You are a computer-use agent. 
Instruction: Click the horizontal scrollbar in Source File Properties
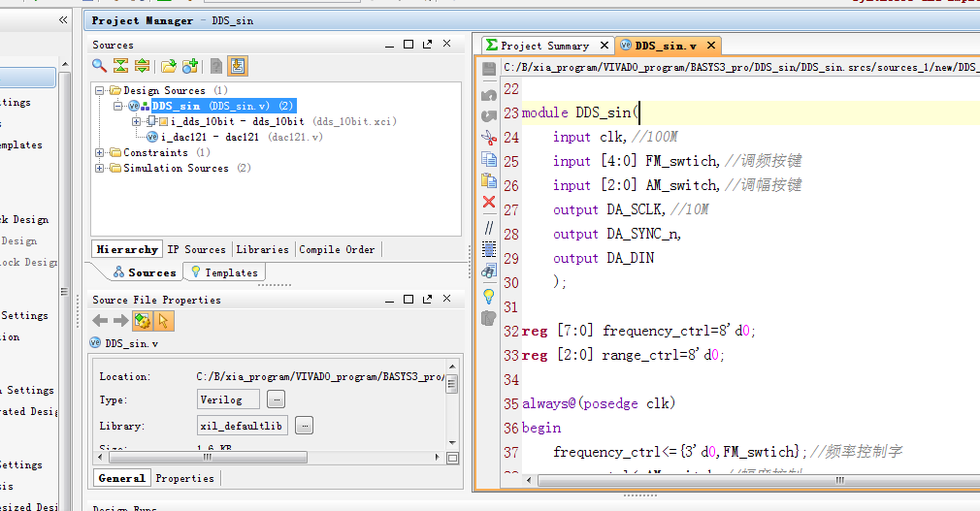tap(208, 458)
